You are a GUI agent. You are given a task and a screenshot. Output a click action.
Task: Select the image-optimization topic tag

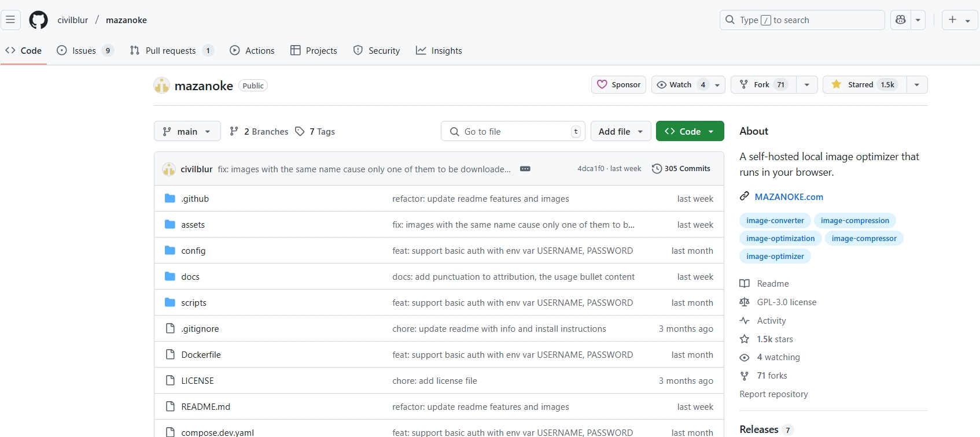tap(780, 238)
